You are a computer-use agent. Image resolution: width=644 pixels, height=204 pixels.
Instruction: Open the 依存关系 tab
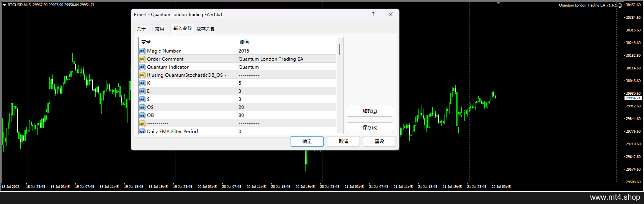pos(206,29)
